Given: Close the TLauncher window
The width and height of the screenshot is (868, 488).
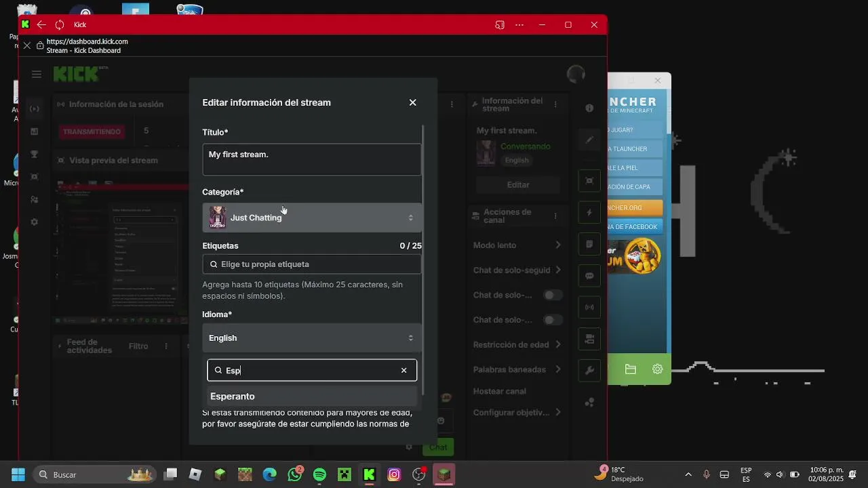Looking at the screenshot, I should pos(657,81).
